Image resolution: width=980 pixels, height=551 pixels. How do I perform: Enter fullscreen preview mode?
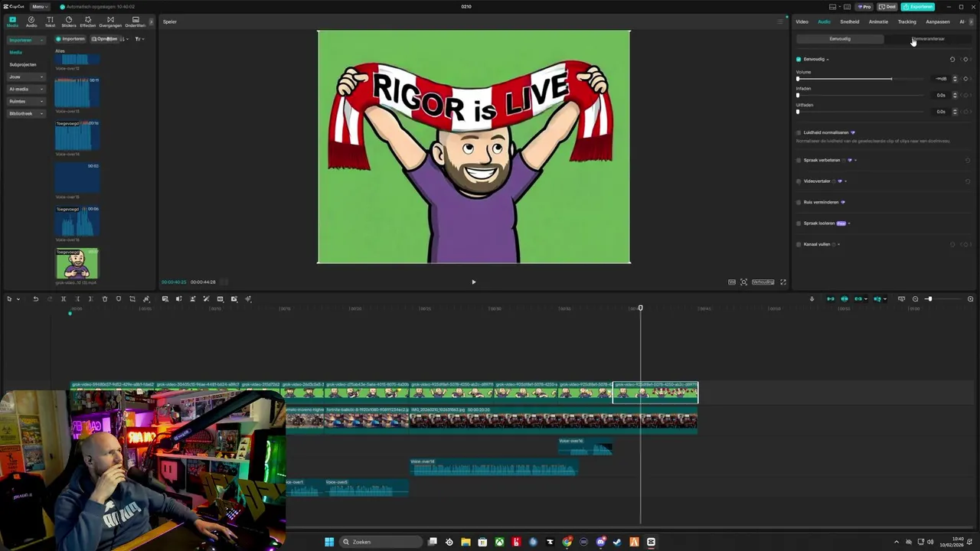click(782, 282)
